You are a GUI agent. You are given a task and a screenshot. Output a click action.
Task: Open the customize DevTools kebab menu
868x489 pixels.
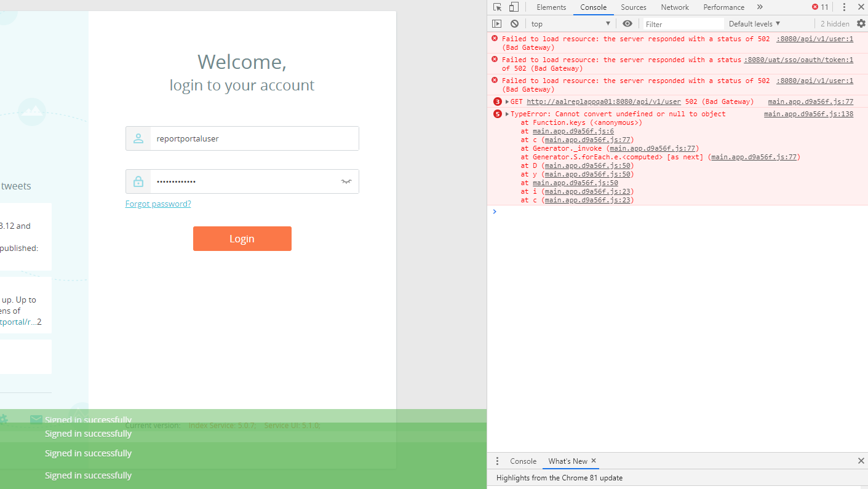click(845, 7)
